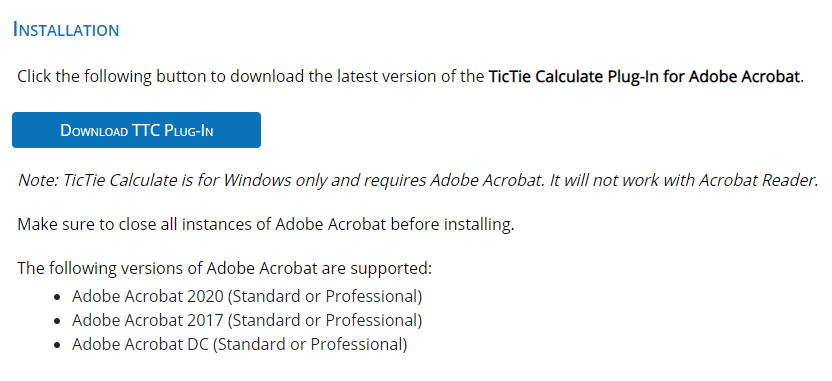This screenshot has width=832, height=381.
Task: Click the italic note starting with Note: TicTie Calculate
Action: pos(418,180)
